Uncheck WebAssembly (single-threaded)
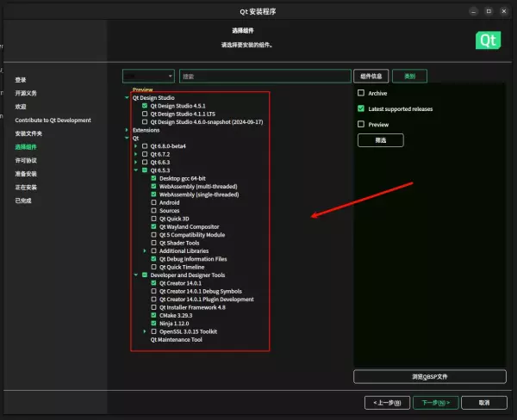 (153, 195)
